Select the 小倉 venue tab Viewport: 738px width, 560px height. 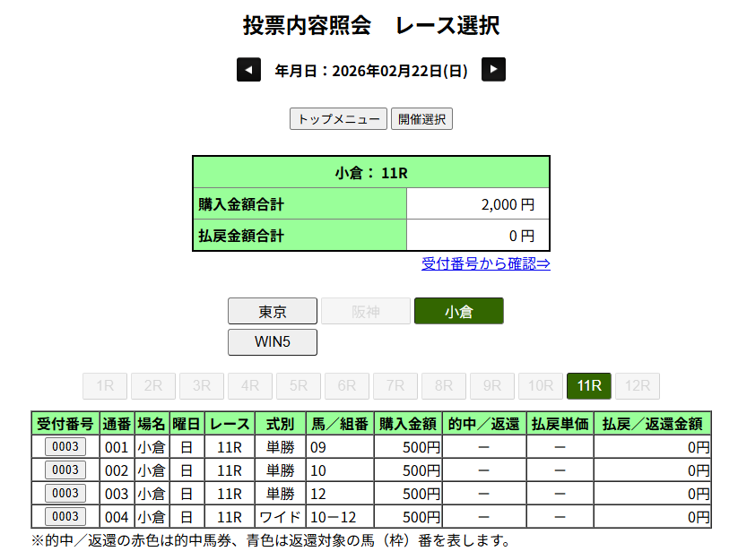(458, 312)
